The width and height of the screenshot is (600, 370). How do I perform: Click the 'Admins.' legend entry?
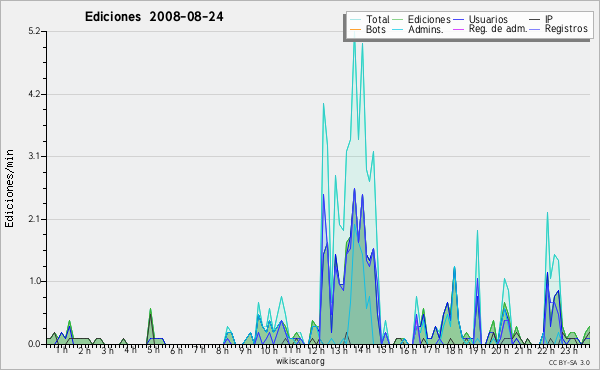pos(426,29)
